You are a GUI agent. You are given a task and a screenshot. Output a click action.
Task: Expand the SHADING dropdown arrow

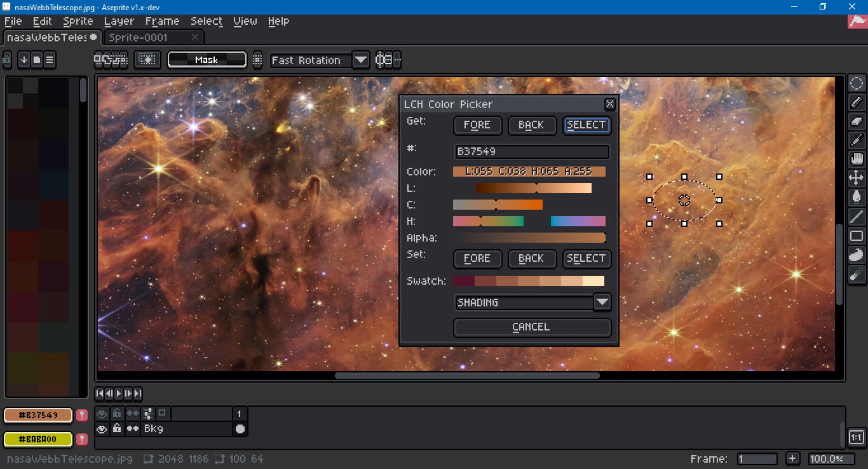point(602,302)
